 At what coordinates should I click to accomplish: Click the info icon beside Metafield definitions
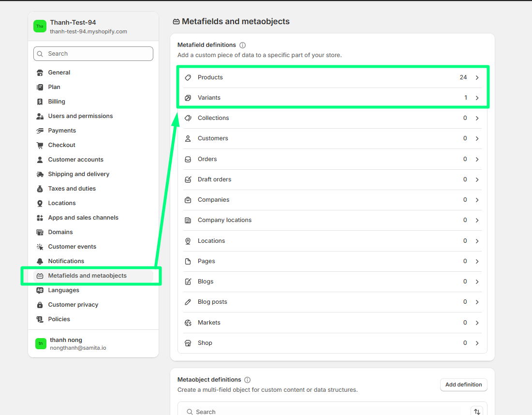(x=243, y=45)
